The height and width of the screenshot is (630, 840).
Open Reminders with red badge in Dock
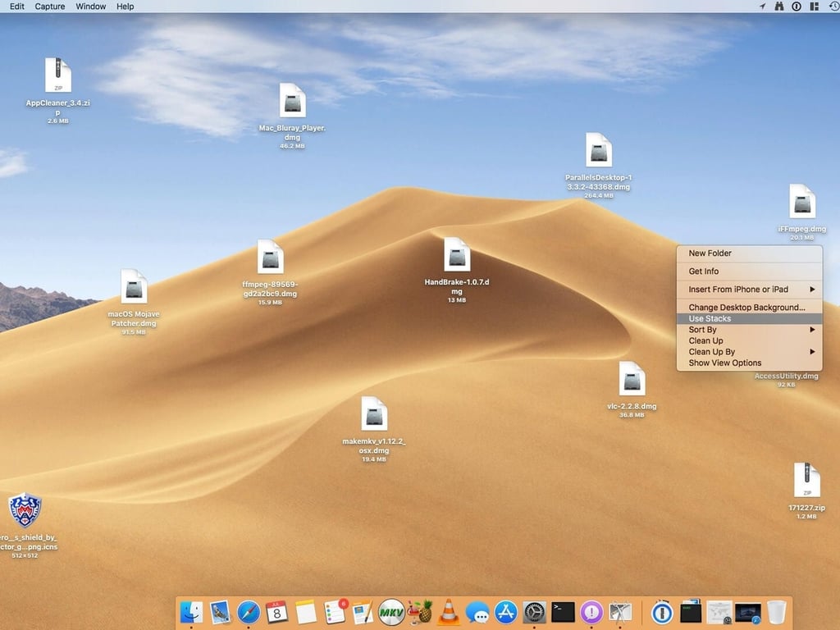tap(335, 612)
